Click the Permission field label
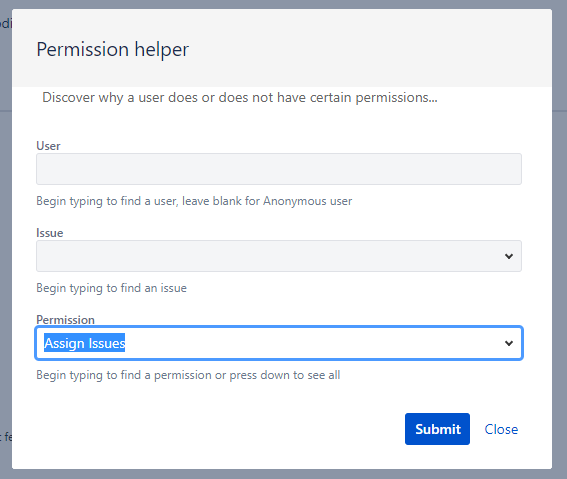Screen dimensions: 567x479 coord(65,320)
